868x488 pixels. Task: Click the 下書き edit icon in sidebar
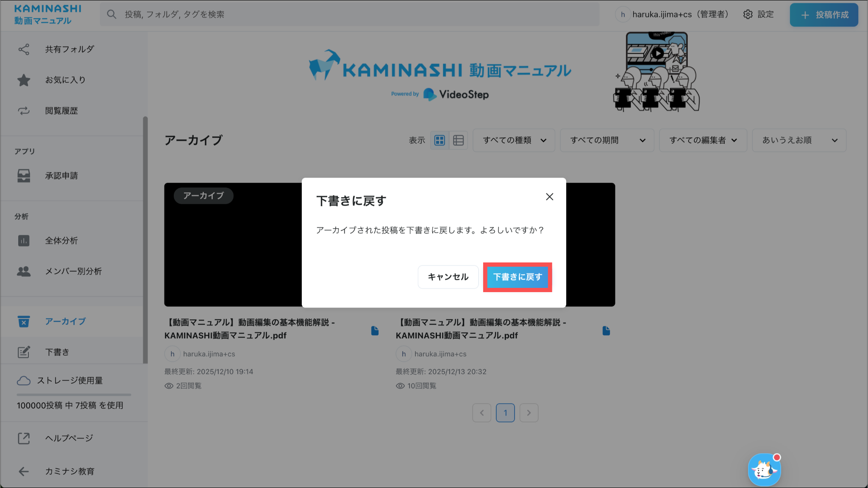click(24, 352)
